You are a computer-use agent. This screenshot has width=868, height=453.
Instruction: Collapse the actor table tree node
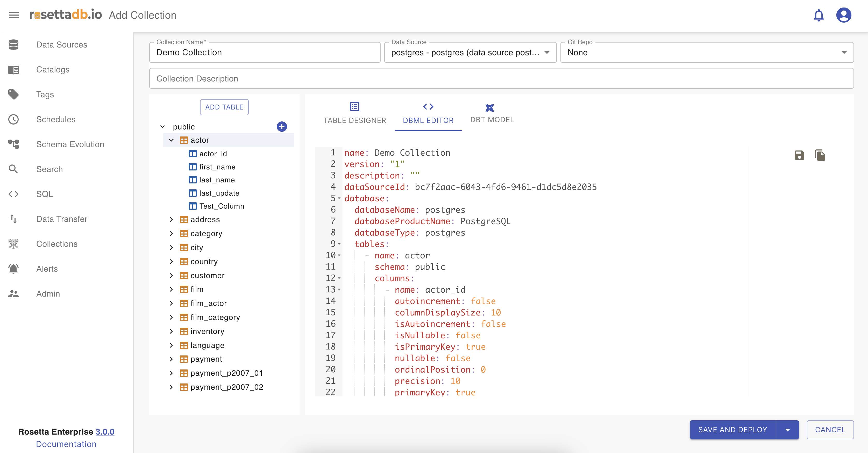pyautogui.click(x=171, y=140)
